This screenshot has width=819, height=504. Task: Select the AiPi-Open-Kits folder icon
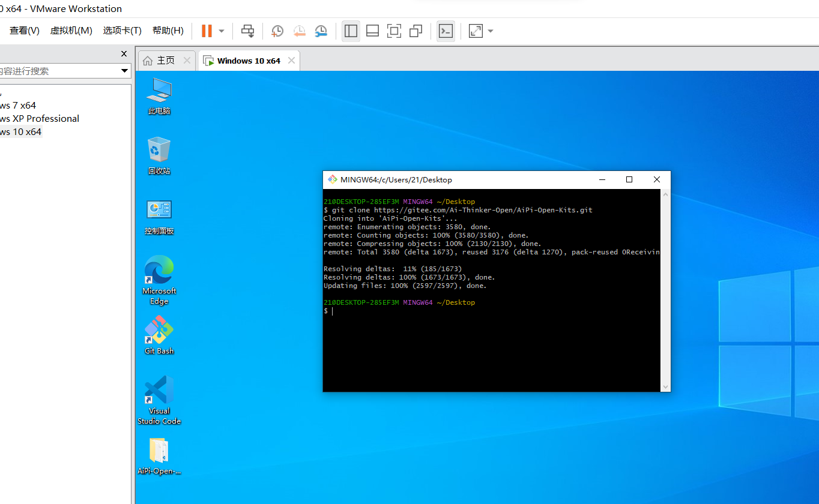click(159, 456)
